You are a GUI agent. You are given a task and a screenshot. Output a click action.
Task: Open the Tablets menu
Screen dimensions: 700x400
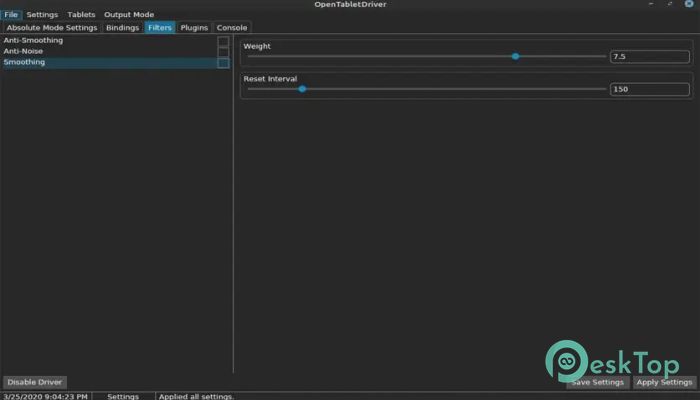81,15
